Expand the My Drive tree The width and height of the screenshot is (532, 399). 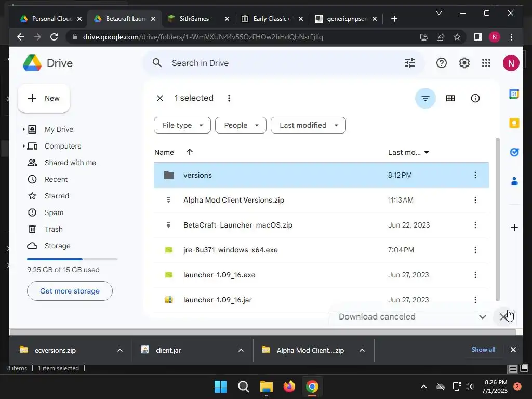23,129
